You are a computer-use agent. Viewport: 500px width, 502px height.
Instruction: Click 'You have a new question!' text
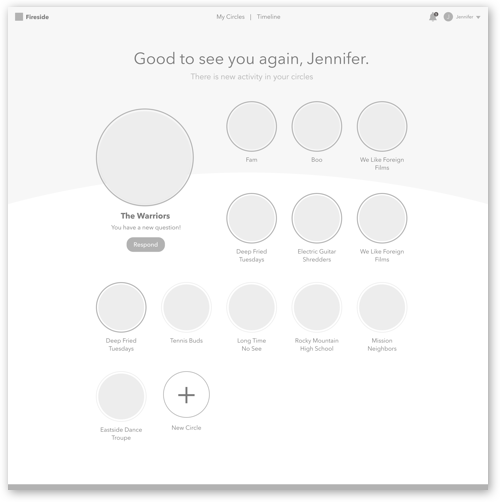tap(146, 227)
